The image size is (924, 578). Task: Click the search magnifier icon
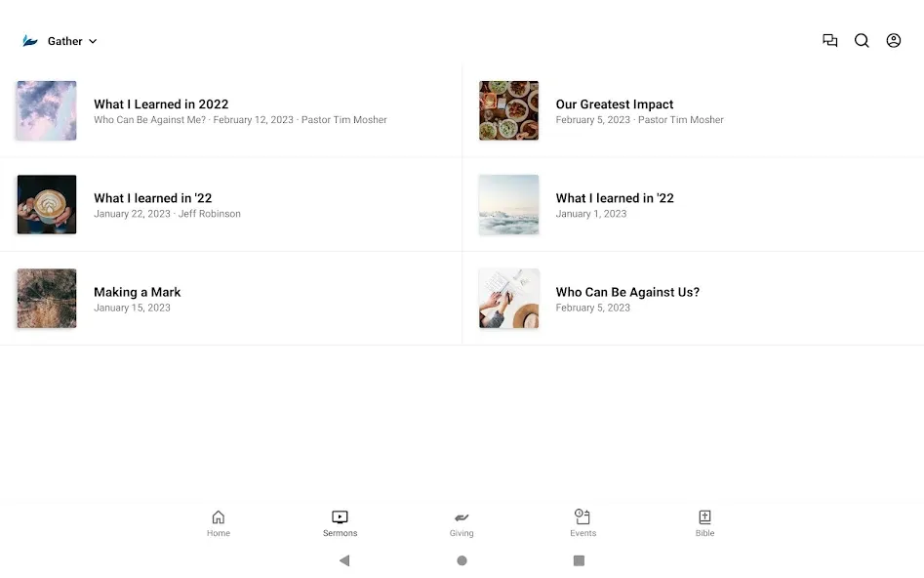[862, 40]
